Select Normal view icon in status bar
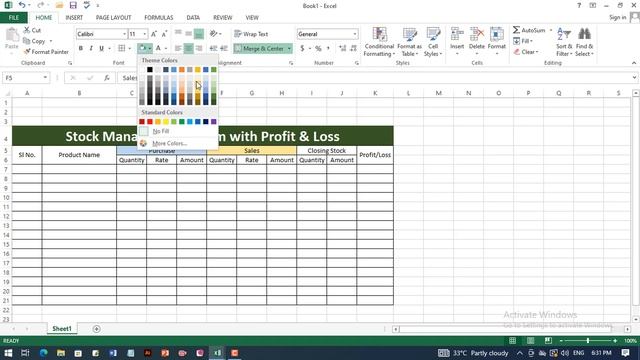The image size is (640, 360). coord(512,340)
